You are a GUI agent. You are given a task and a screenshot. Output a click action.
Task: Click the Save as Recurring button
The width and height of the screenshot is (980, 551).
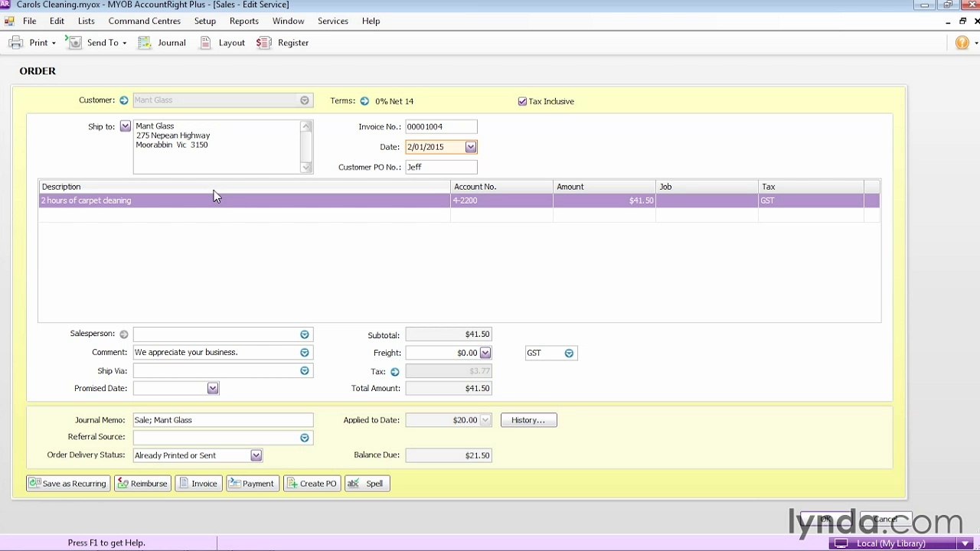[68, 484]
